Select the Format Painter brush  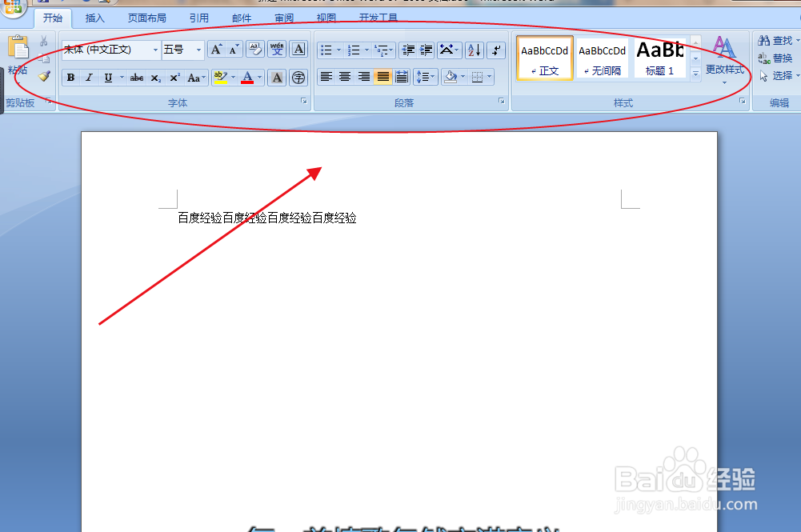coord(44,76)
